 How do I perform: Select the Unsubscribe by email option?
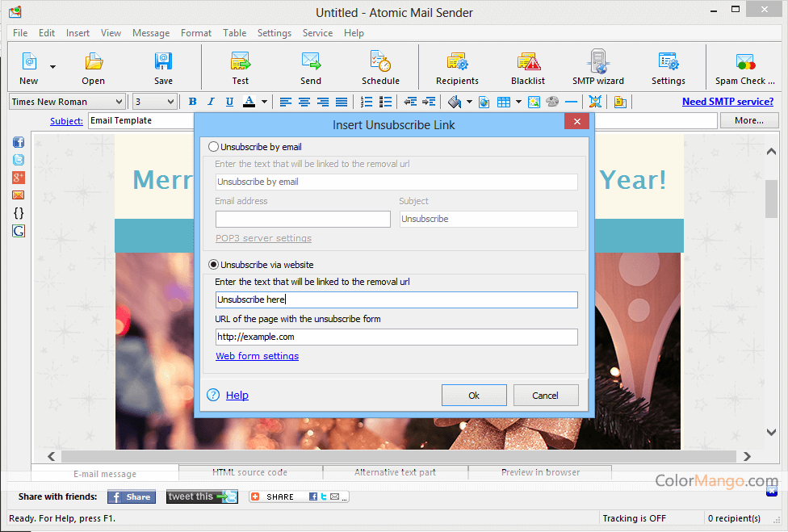(214, 147)
